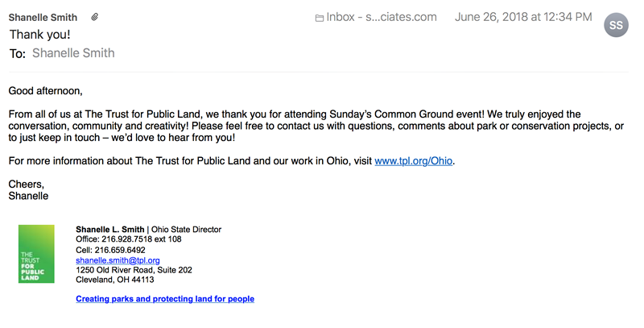Click the Cell number 216.659.6492
The width and height of the screenshot is (644, 328).
pyautogui.click(x=121, y=250)
